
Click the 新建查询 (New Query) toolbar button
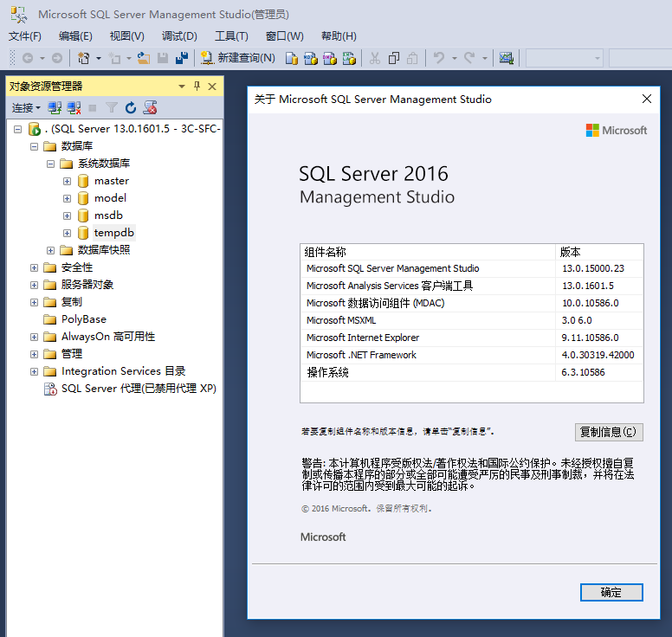click(x=238, y=58)
